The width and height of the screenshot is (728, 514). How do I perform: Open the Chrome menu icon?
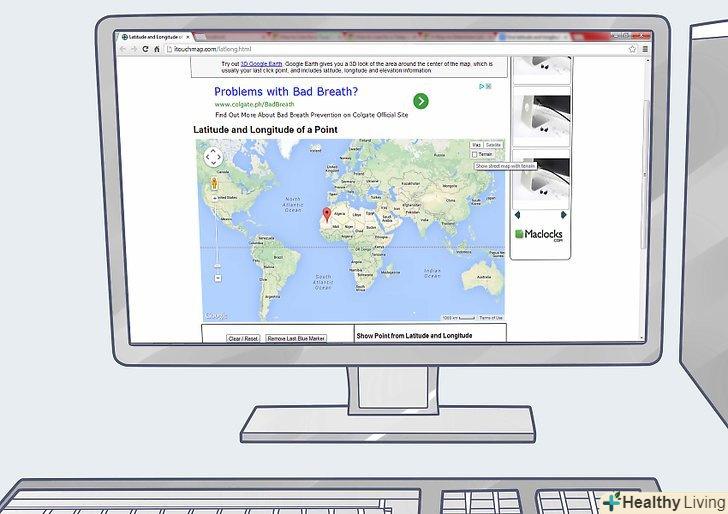pos(645,49)
